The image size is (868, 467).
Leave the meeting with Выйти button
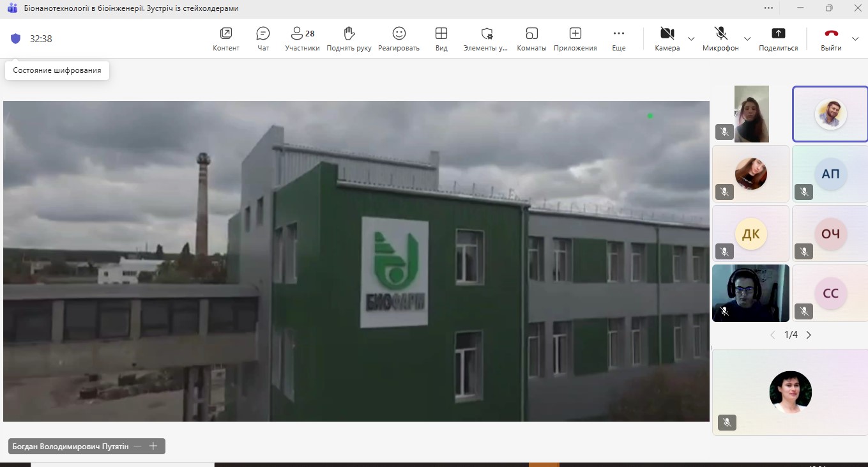point(831,38)
